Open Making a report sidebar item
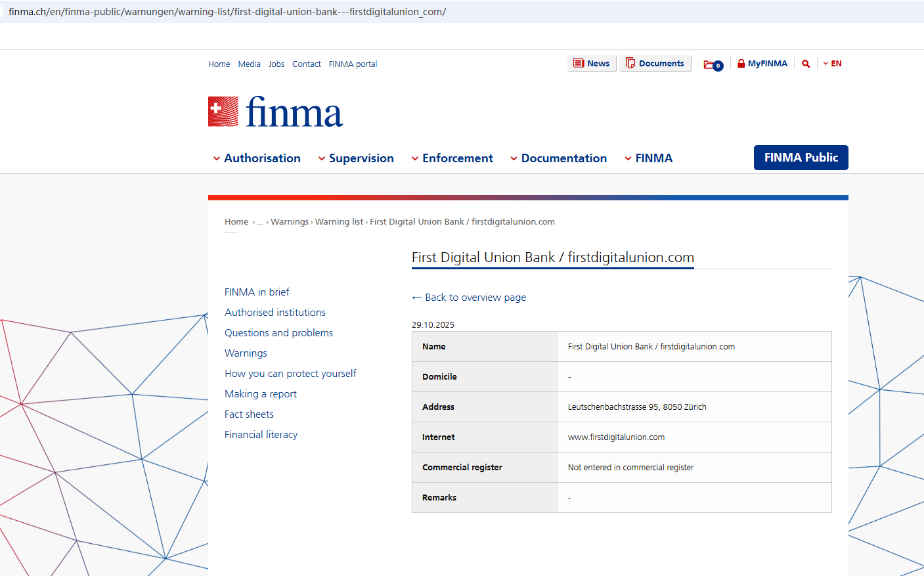 [261, 394]
